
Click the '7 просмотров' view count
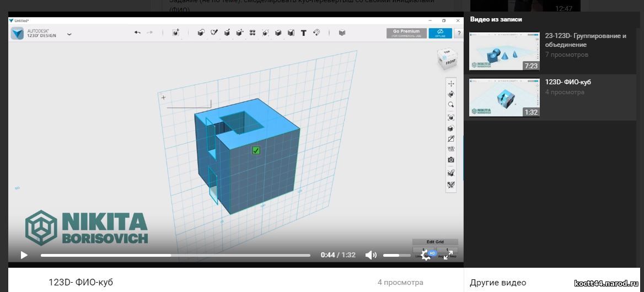[x=566, y=55]
